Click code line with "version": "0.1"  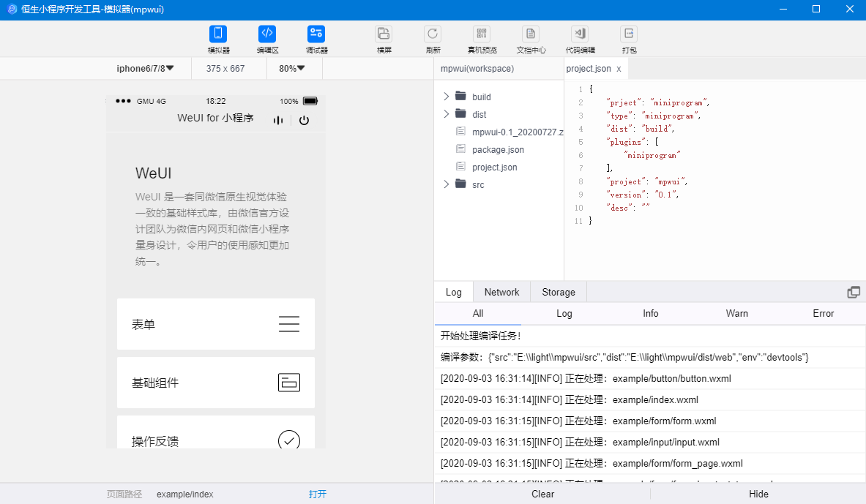(x=642, y=195)
